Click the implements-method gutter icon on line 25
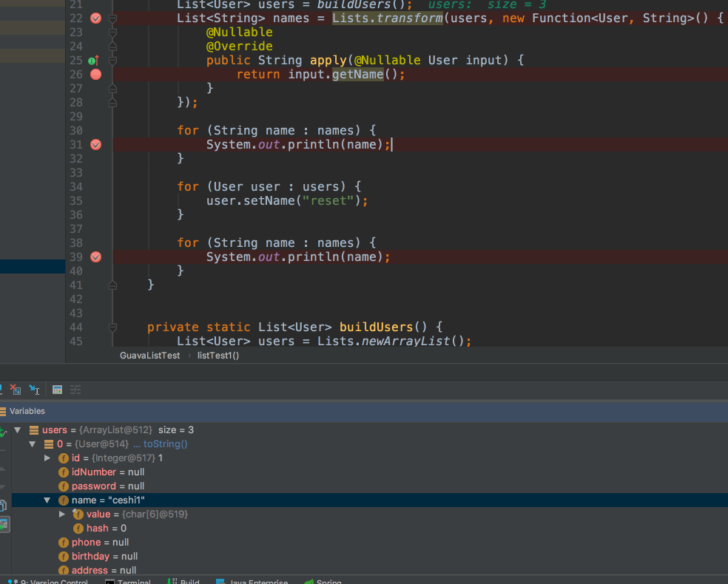728x584 pixels. 93,61
